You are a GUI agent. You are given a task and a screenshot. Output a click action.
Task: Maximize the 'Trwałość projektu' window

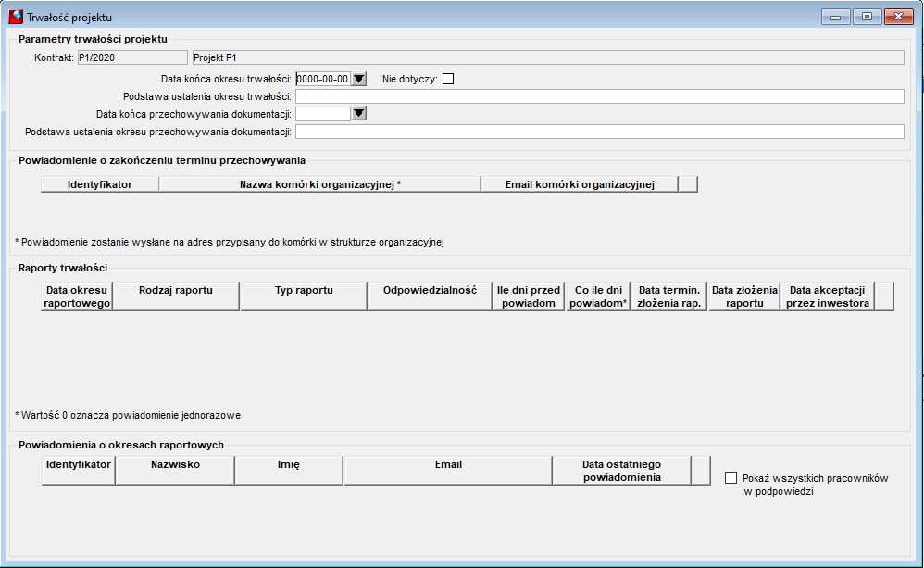867,17
